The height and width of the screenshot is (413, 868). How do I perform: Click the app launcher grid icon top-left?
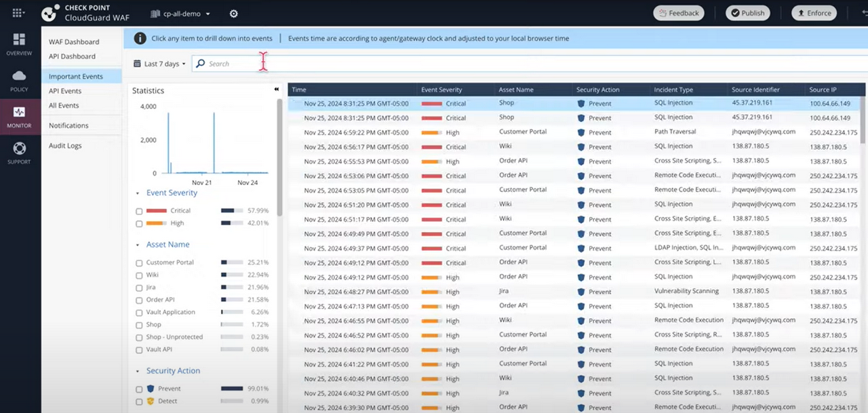coord(19,12)
